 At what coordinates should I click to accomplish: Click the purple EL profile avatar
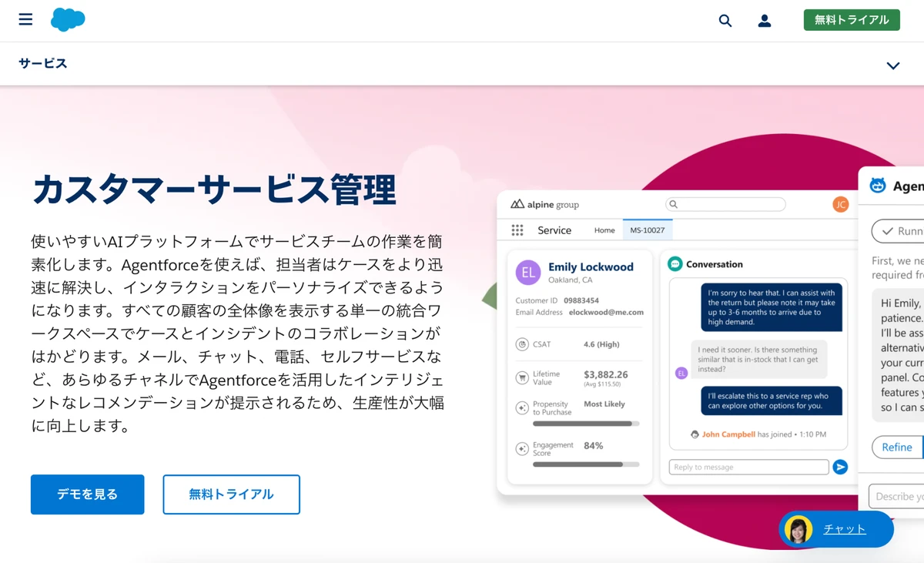(x=528, y=272)
